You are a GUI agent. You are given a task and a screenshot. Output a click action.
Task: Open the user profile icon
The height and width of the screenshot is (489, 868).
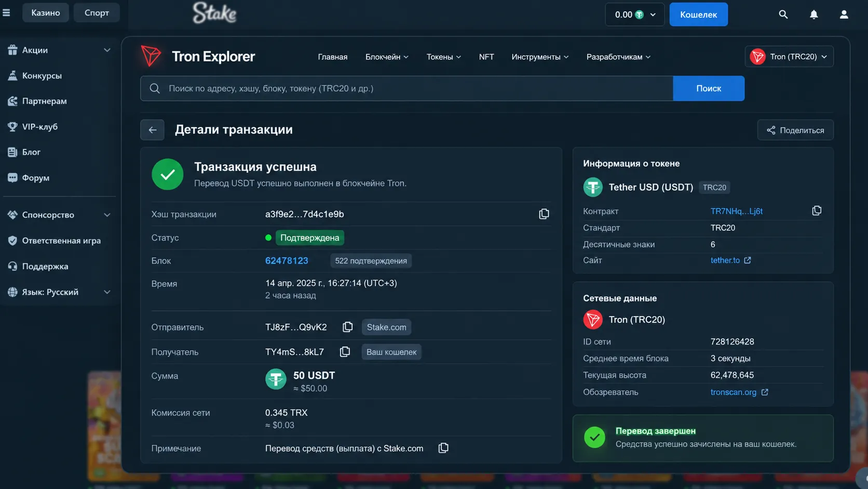[844, 15]
